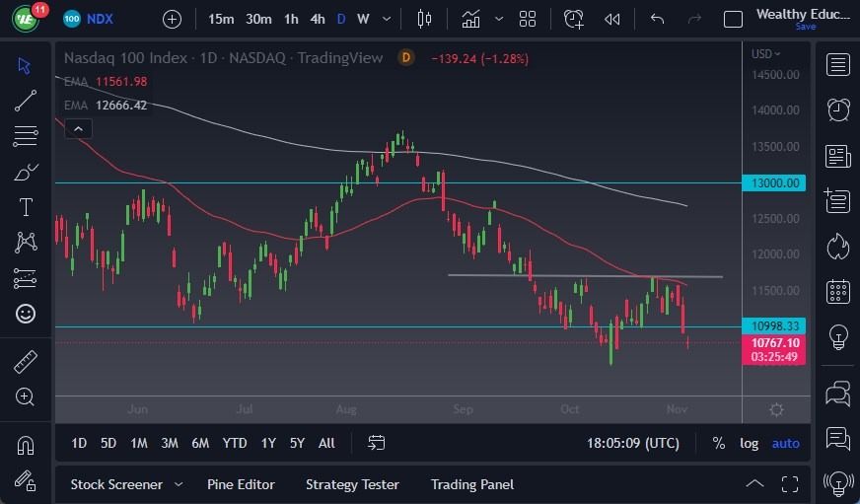Open the prediction and measurement tools
The width and height of the screenshot is (860, 504).
26,278
